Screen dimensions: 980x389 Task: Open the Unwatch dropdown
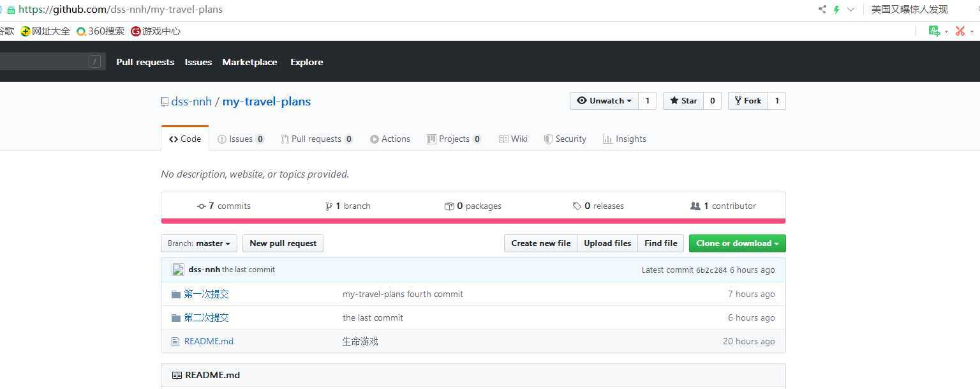(604, 101)
